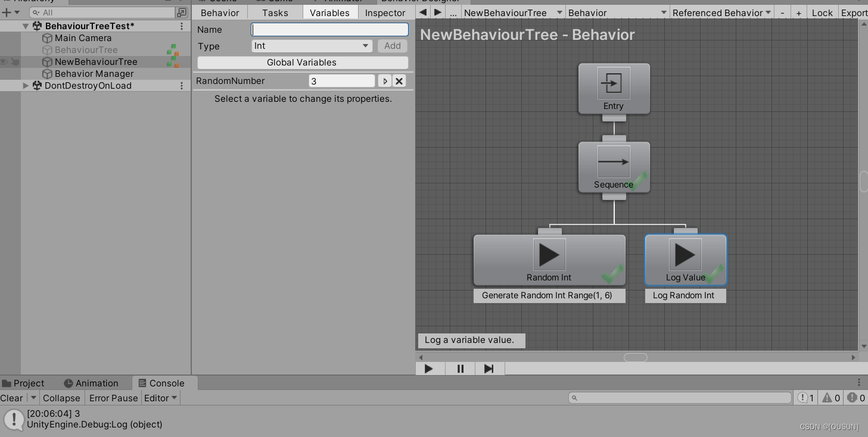
Task: Pause the behavior tree execution
Action: (x=460, y=369)
